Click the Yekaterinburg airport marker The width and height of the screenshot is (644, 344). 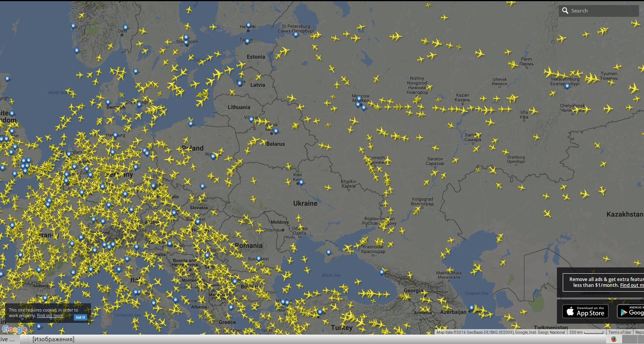click(x=567, y=86)
